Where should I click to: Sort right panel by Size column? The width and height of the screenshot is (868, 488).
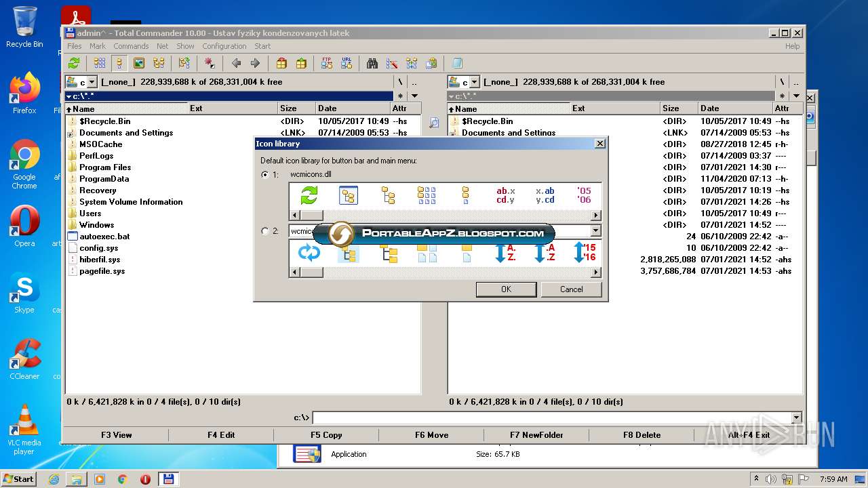[679, 108]
